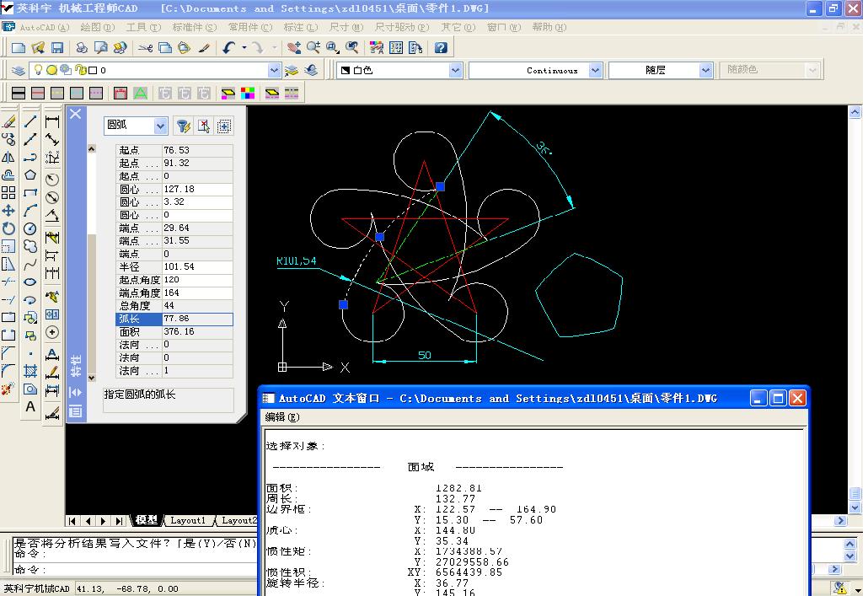
Task: Choose the Rotate modify tool
Action: pos(8,228)
